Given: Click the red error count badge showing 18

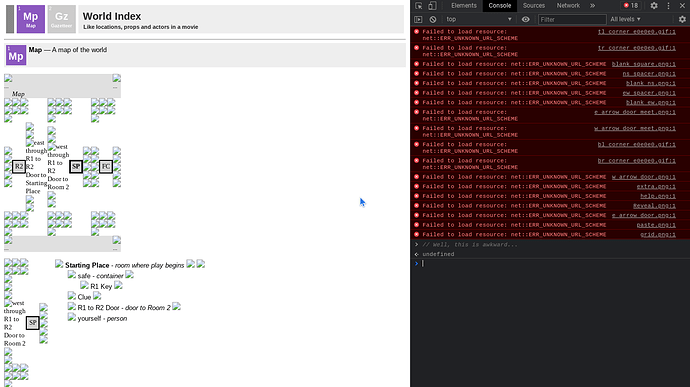Looking at the screenshot, I should click(x=631, y=6).
